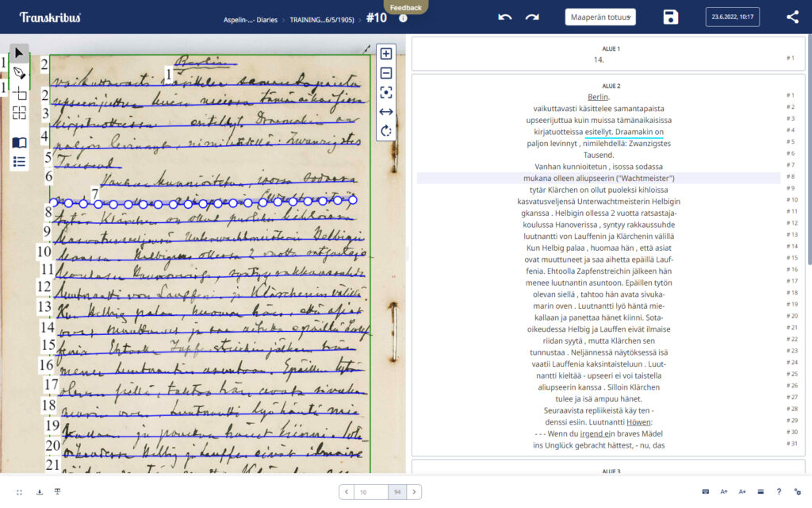
Task: Select transcription line 'Berlin.'
Action: (x=598, y=97)
